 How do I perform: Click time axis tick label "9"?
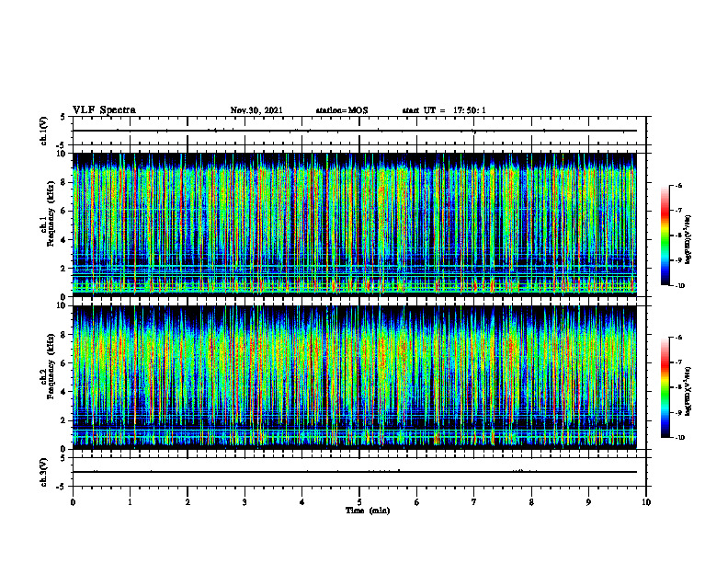click(x=588, y=502)
